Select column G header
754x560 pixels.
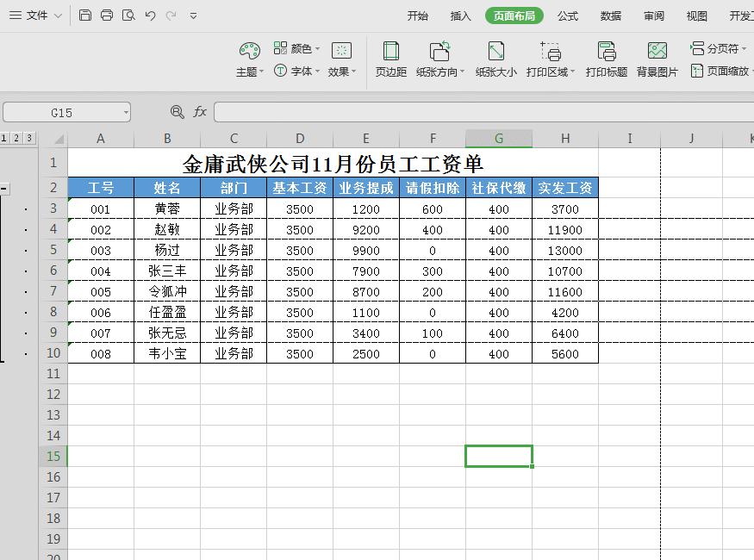point(499,139)
